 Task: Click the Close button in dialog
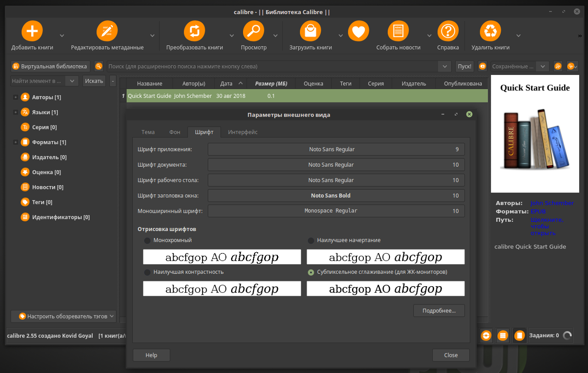(x=451, y=355)
